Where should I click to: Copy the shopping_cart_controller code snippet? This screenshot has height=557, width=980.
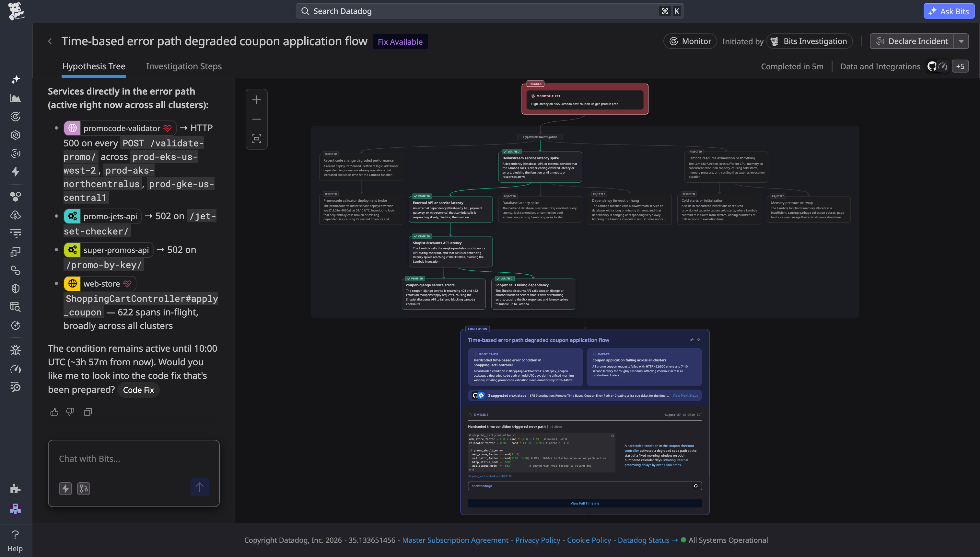click(612, 435)
